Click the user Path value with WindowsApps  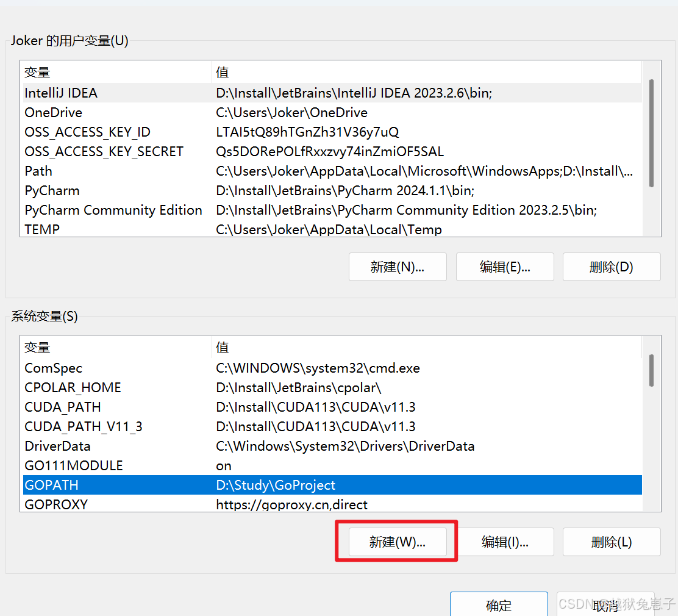424,171
